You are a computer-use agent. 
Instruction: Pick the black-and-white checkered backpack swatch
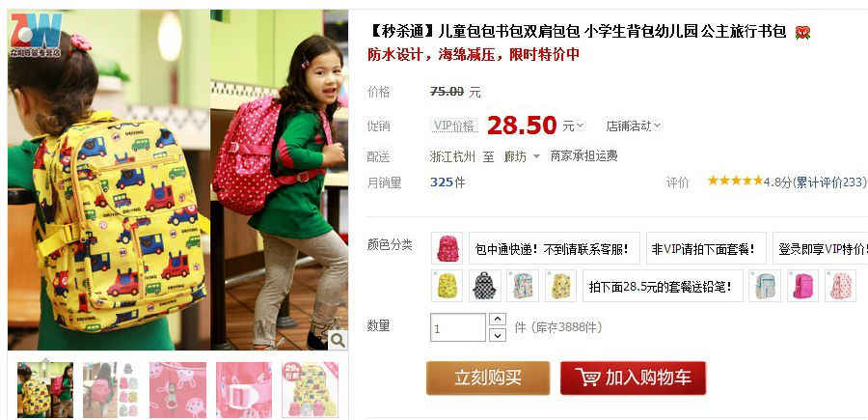click(x=485, y=286)
